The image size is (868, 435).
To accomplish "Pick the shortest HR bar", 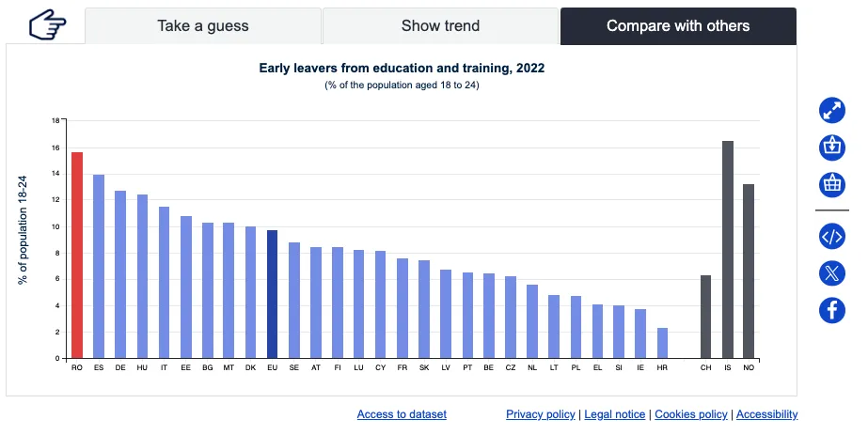I will click(662, 343).
